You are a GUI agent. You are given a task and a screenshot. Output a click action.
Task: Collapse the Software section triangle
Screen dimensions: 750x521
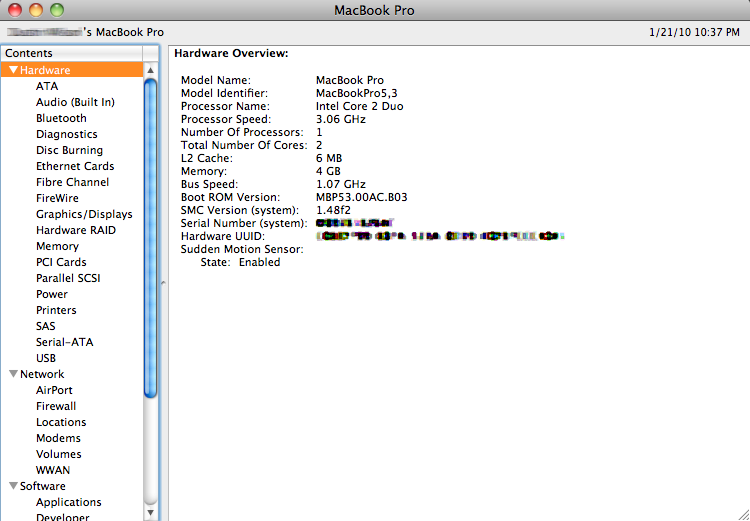point(13,486)
